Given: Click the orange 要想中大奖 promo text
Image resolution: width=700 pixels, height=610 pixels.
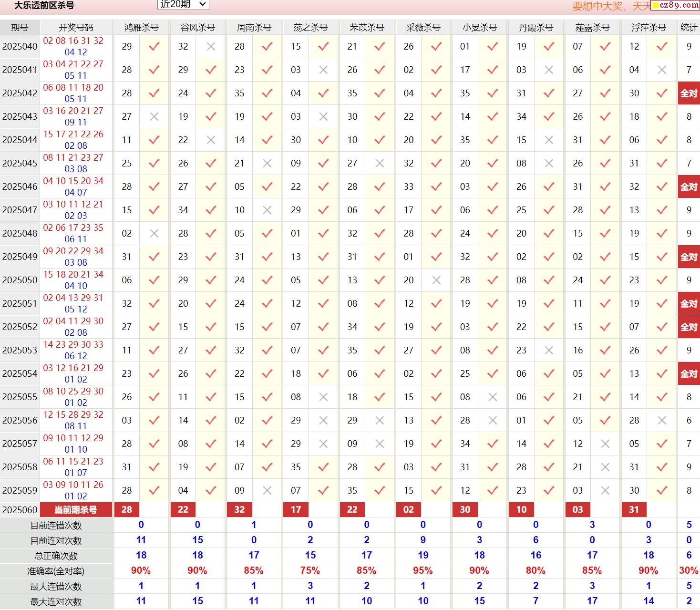Looking at the screenshot, I should point(610,6).
